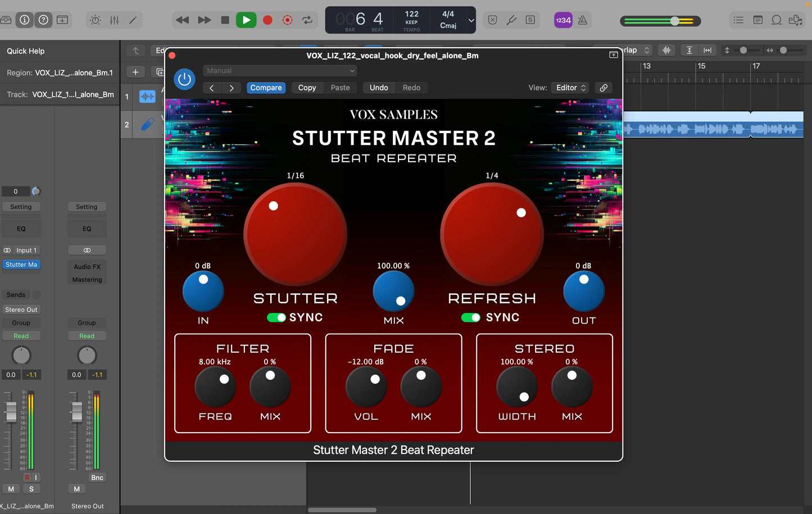Viewport: 812px width, 514px height.
Task: Click the add track plus button
Action: [135, 72]
